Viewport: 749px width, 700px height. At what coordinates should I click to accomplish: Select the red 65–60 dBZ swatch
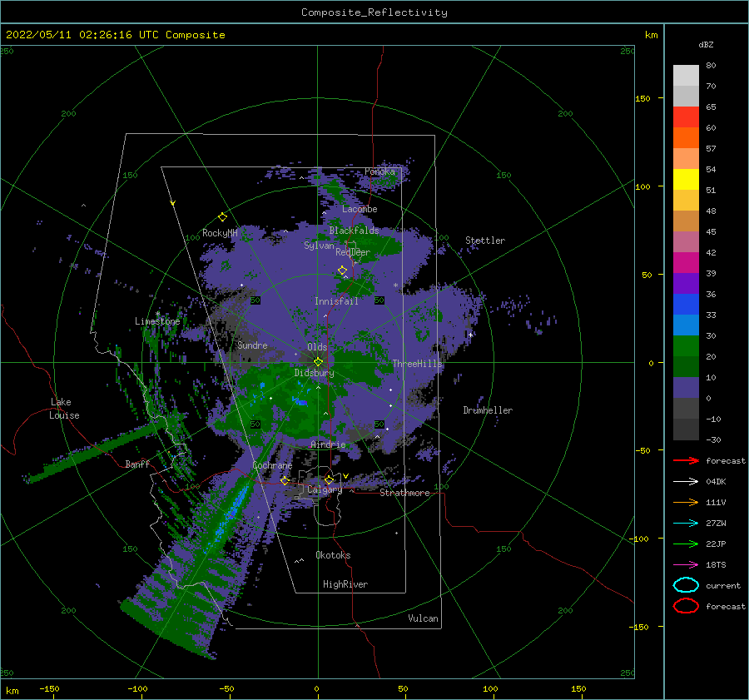coord(686,117)
